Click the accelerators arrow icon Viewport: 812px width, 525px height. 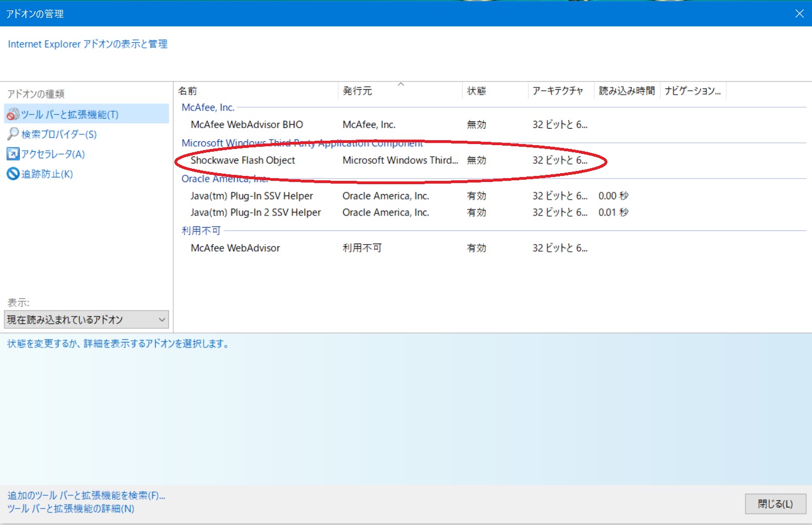(x=13, y=154)
